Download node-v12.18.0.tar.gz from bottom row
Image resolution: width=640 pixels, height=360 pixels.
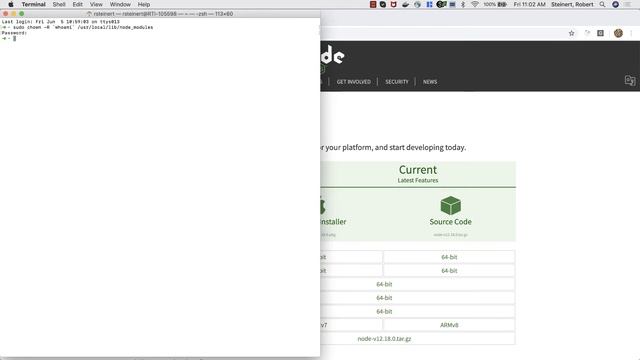point(384,339)
